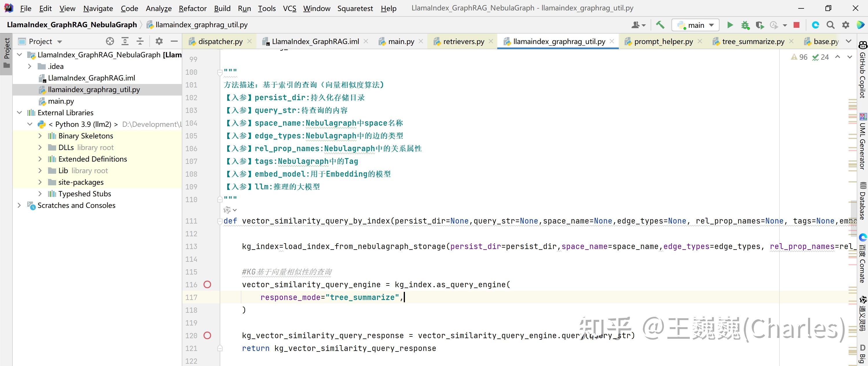Switch to the retrievers.py tab
The image size is (868, 366).
(x=463, y=41)
